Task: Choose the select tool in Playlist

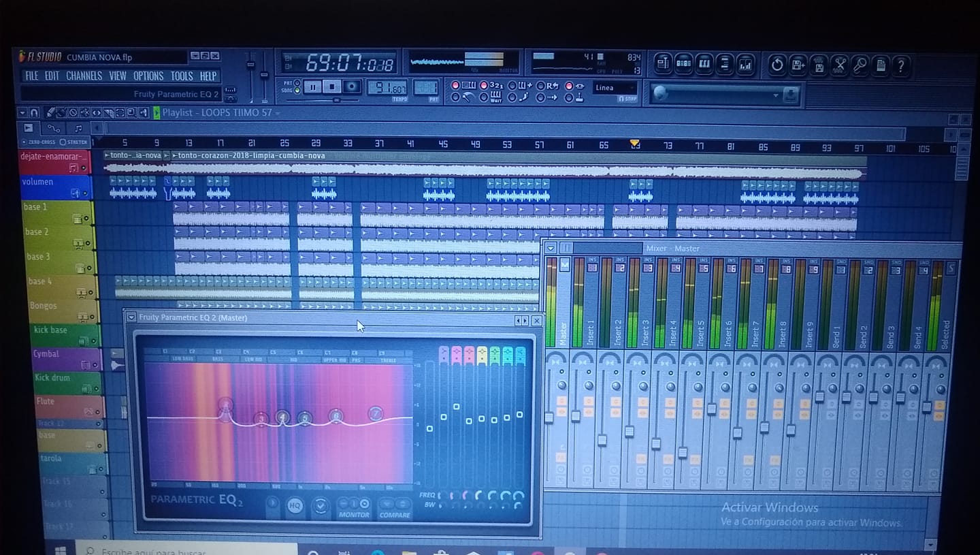Action: pyautogui.click(x=120, y=112)
